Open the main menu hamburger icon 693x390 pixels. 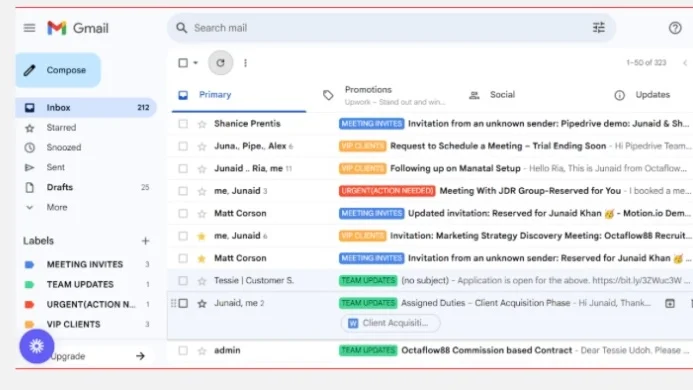pos(29,28)
